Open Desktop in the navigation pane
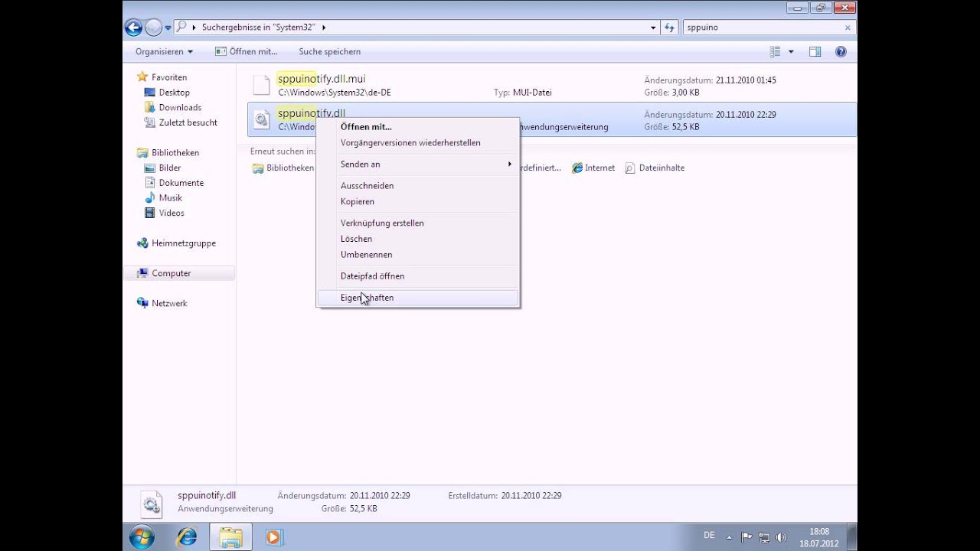 (174, 92)
